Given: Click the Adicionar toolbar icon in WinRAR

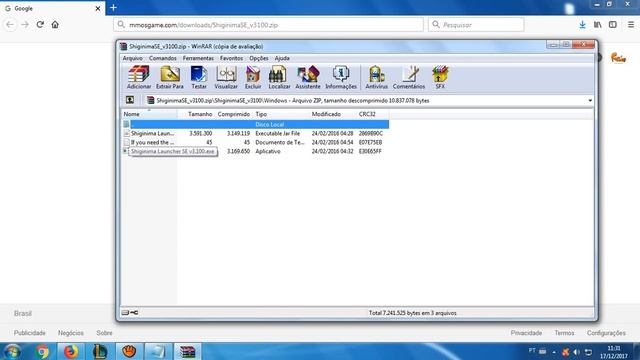Looking at the screenshot, I should tap(139, 78).
